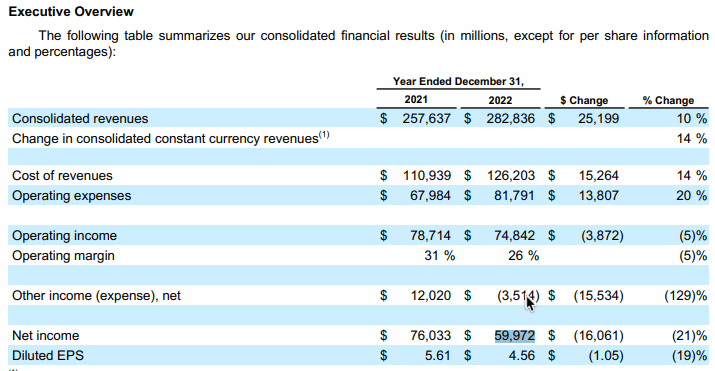Click the Year Ended December 31 header
This screenshot has width=715, height=371.
point(458,82)
